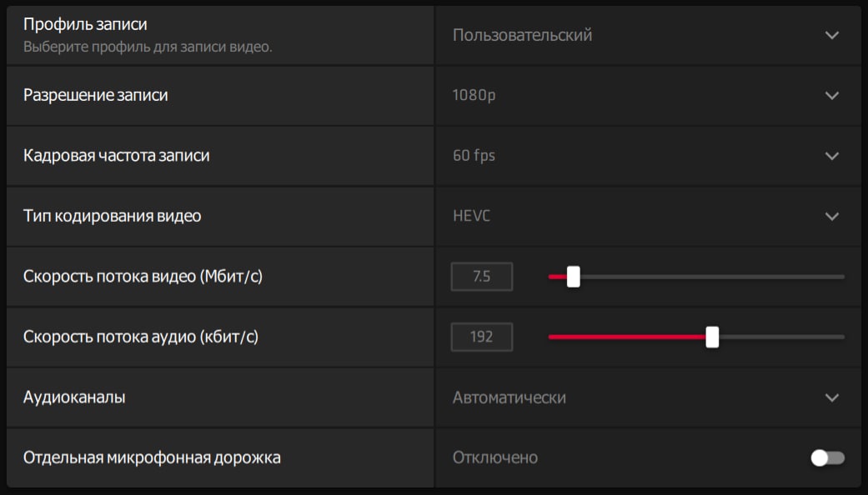Click the chevron in the Аудиоканалы row
The width and height of the screenshot is (868, 495).
[831, 397]
